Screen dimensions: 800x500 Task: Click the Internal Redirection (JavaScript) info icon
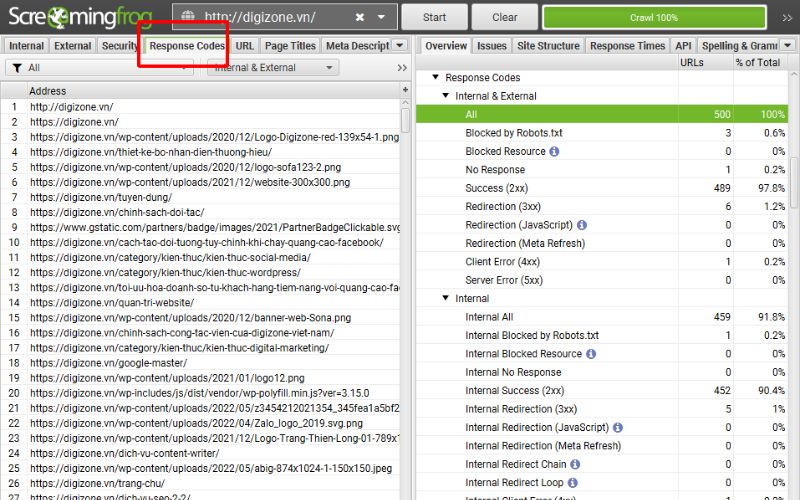pyautogui.click(x=618, y=427)
